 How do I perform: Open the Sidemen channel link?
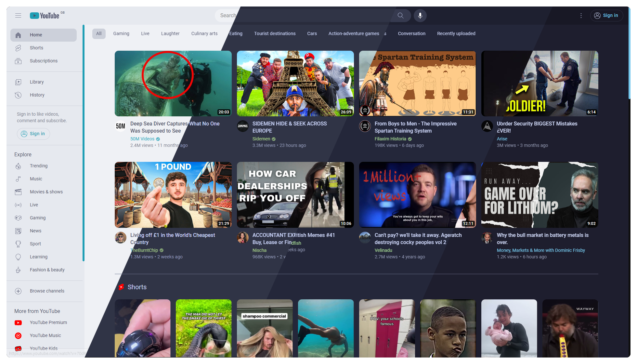(261, 139)
